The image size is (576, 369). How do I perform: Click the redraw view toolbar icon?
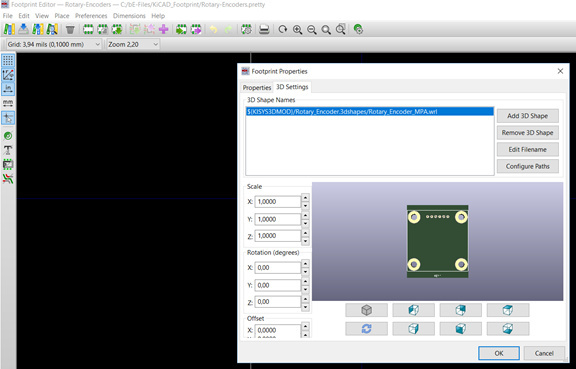(282, 29)
